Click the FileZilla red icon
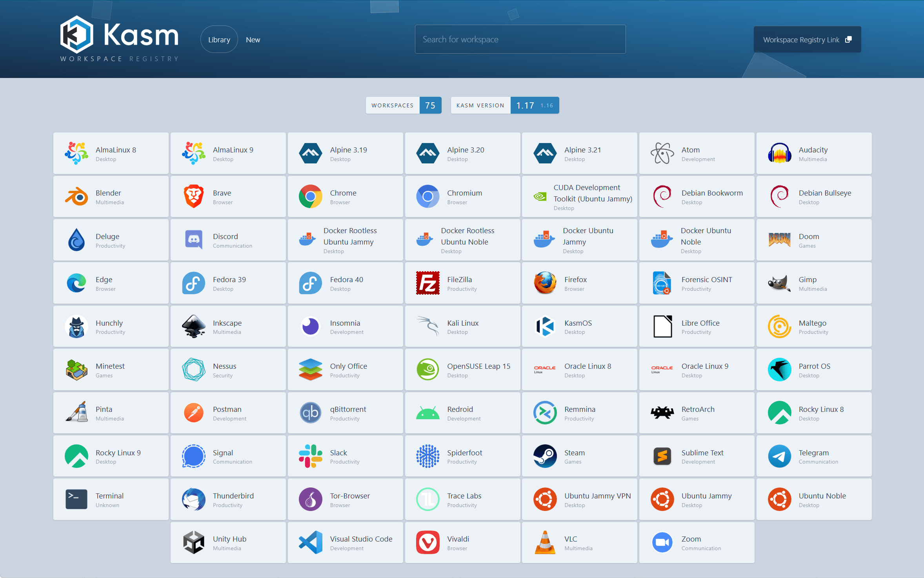Viewport: 924px width, 578px height. [x=427, y=283]
